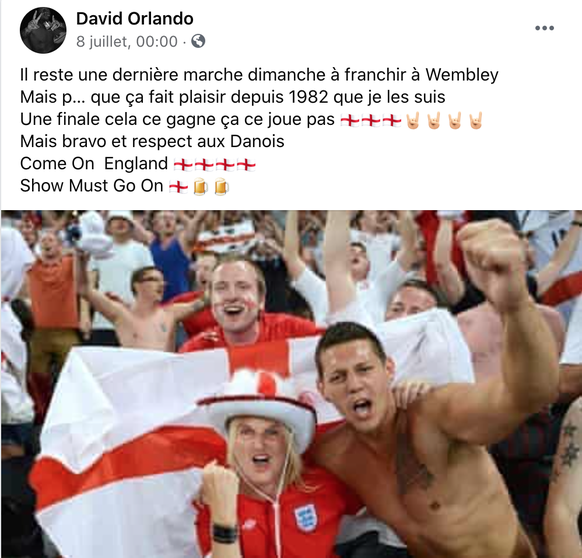Open the post timestamp 8 juillet, 00:00

tap(127, 42)
